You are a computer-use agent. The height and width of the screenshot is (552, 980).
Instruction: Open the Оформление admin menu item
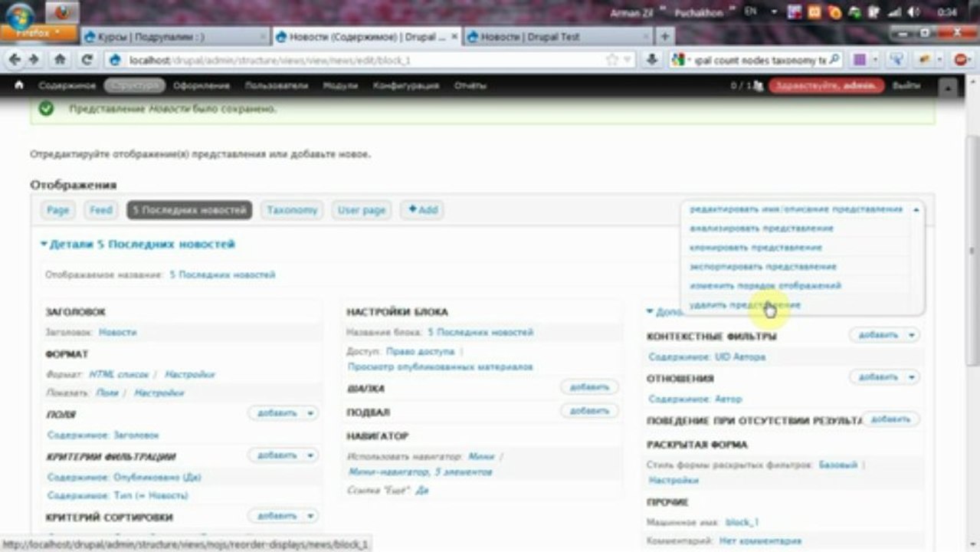click(x=201, y=86)
